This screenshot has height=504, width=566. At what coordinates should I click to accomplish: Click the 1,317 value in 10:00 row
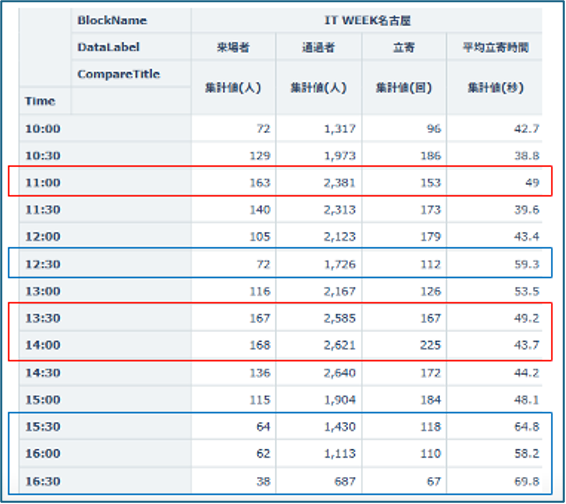coord(340,129)
